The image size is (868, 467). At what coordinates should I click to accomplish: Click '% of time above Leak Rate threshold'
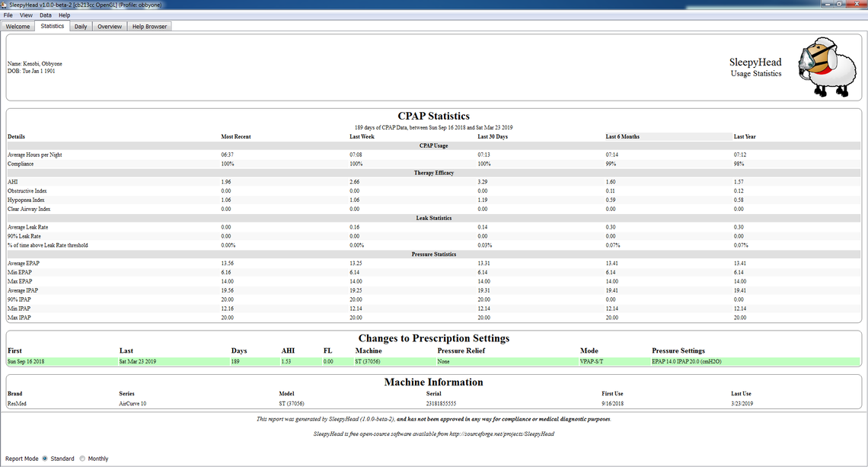(48, 245)
